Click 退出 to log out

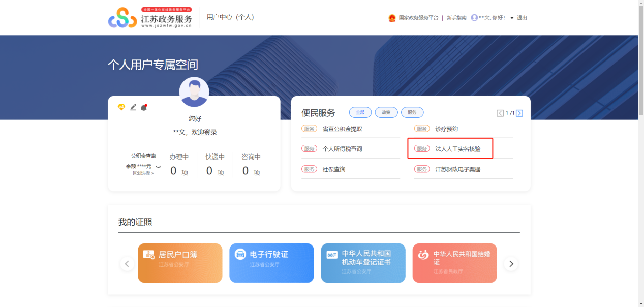click(x=522, y=18)
